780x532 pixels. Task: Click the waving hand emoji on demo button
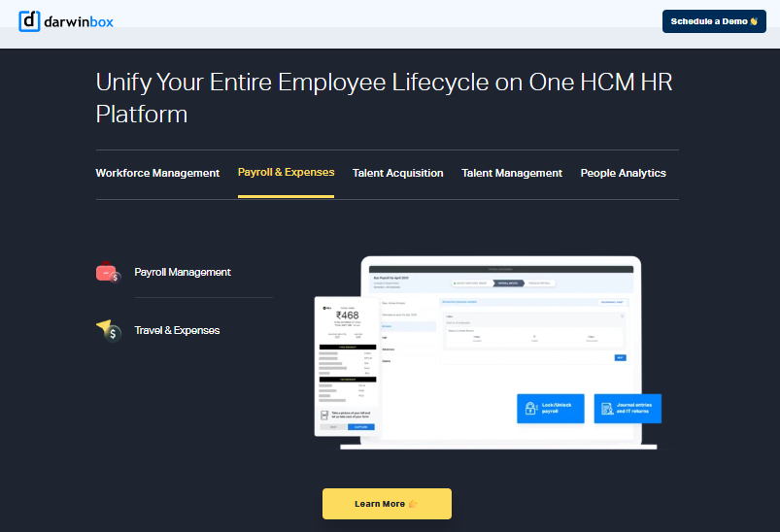coord(754,21)
